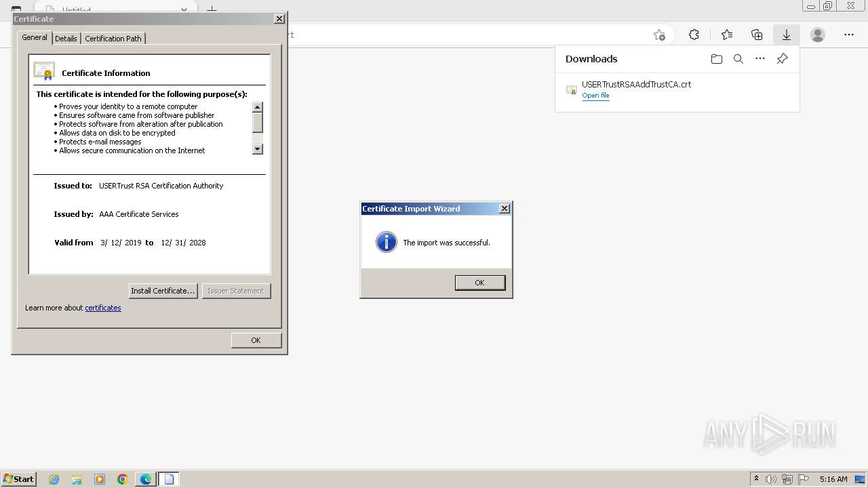Screen dimensions: 868x488
Task: Open the Action Center flag icon
Action: click(804, 479)
